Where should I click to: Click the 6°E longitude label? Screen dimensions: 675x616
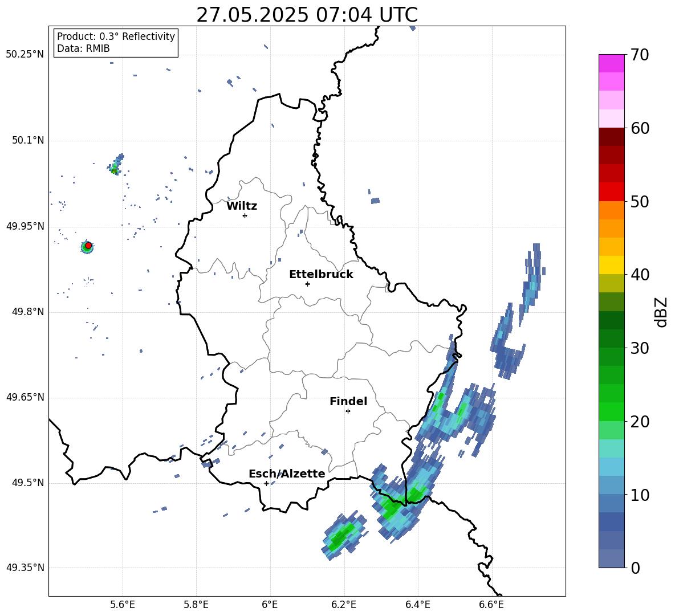click(270, 605)
